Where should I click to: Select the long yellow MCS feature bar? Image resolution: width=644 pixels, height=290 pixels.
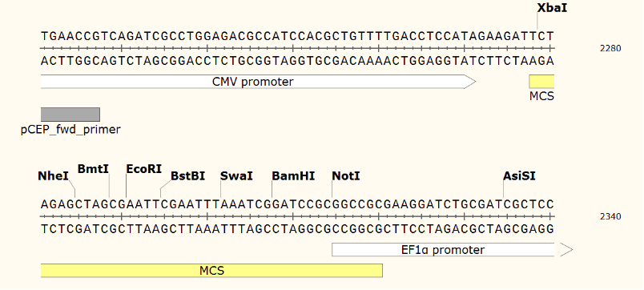[x=211, y=271]
